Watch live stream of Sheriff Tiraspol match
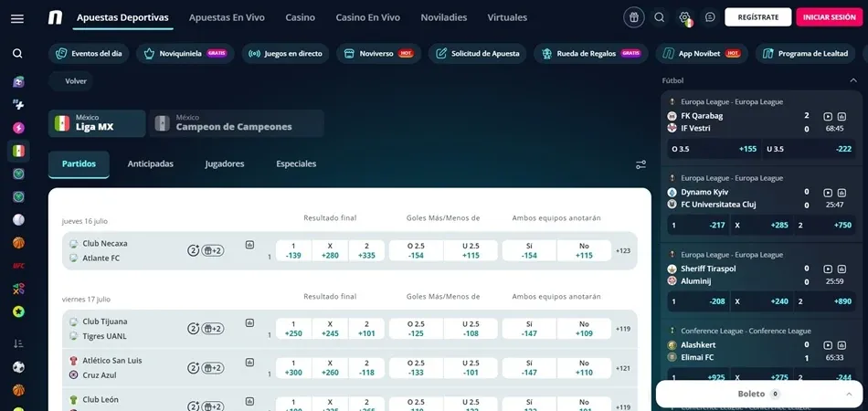The height and width of the screenshot is (411, 868). coord(828,269)
